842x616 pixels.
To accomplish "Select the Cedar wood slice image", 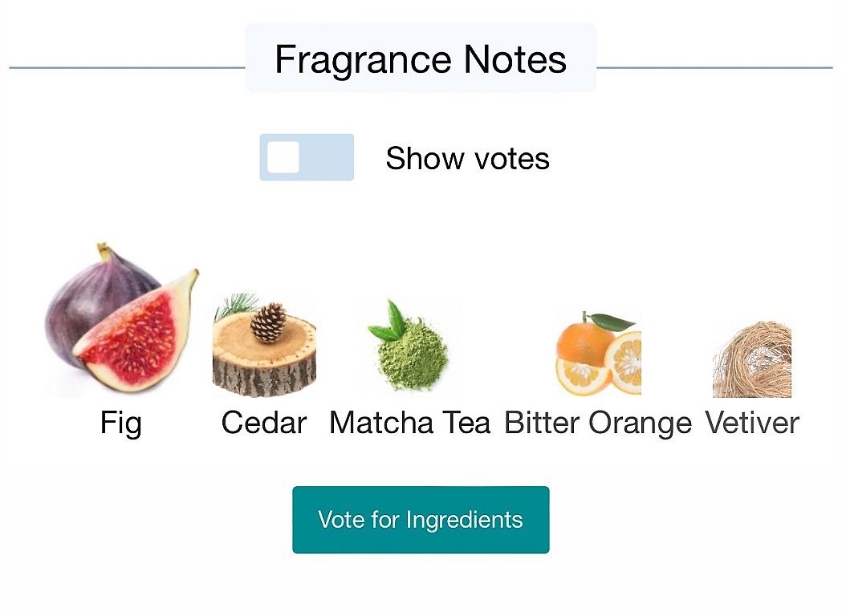I will [x=264, y=346].
